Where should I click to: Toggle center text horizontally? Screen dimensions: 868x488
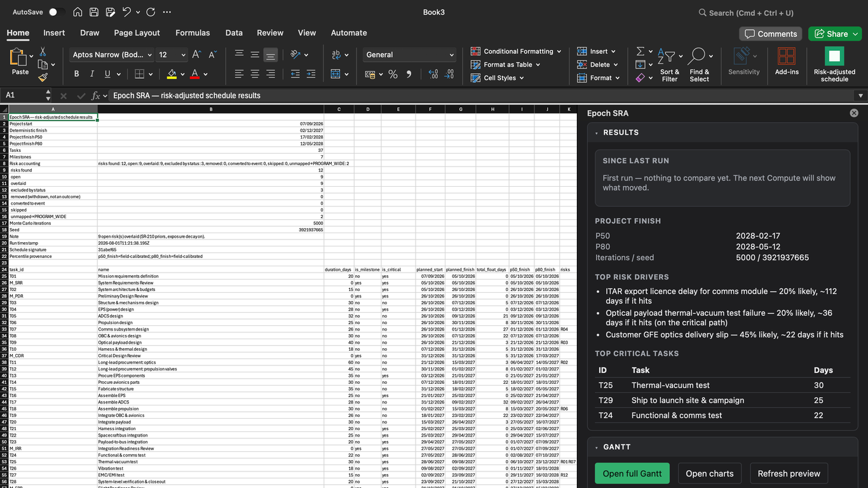[x=255, y=74]
